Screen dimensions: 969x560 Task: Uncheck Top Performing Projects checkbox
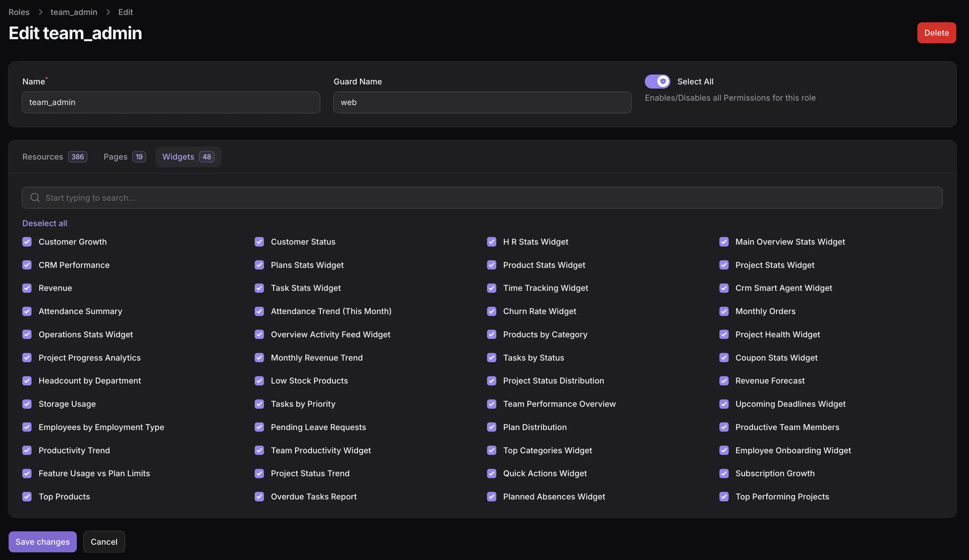pyautogui.click(x=724, y=497)
